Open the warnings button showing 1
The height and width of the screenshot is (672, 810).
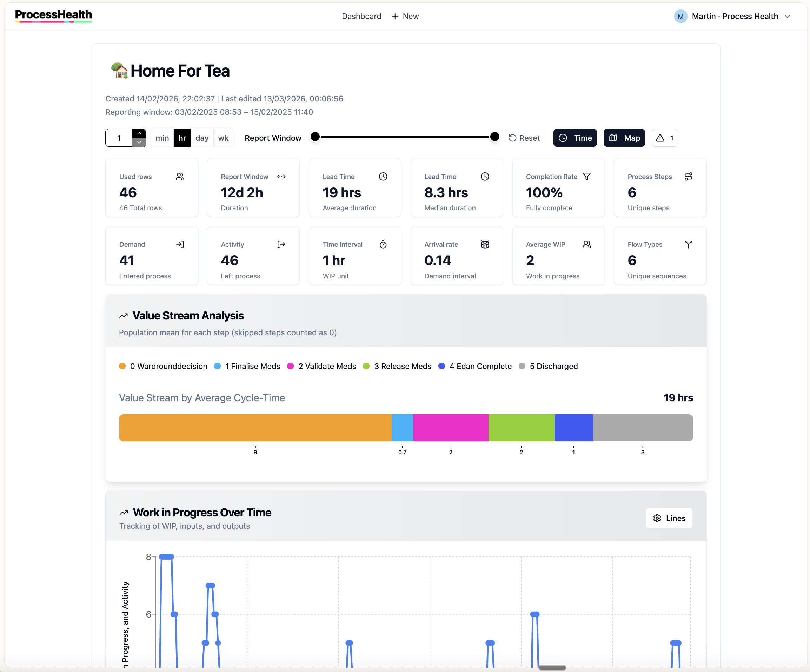click(x=664, y=138)
